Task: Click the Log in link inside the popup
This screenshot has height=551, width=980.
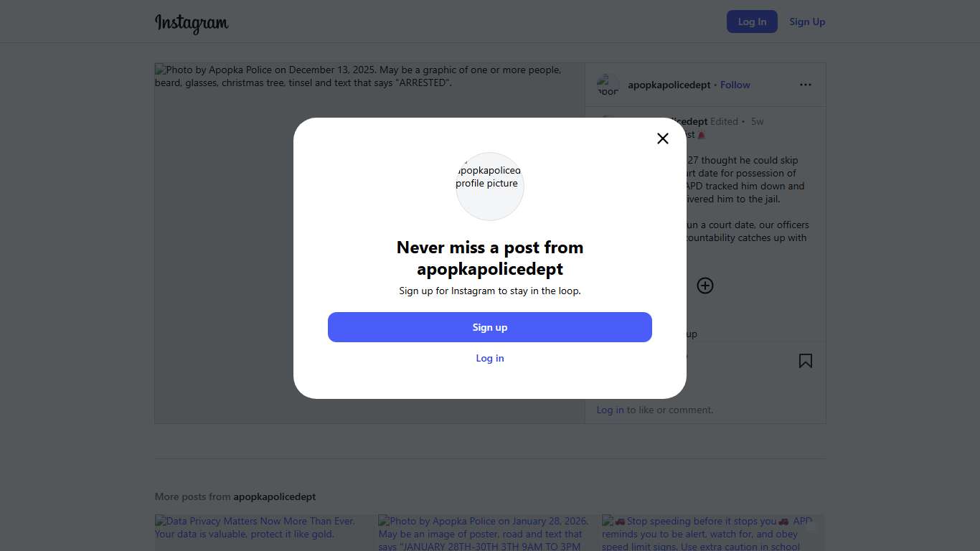Action: [490, 358]
